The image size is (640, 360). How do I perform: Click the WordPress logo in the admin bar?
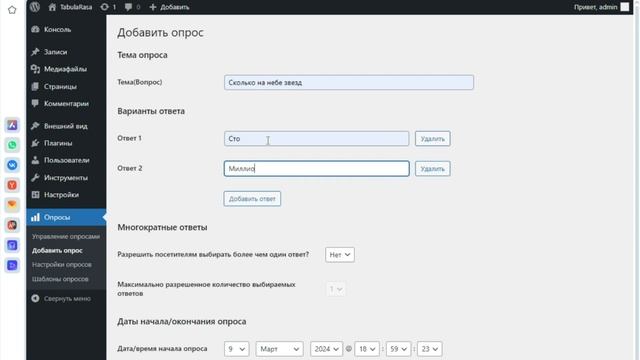35,7
